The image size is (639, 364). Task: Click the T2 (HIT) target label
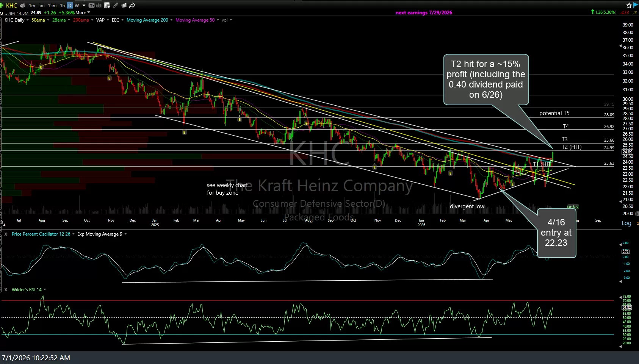571,147
